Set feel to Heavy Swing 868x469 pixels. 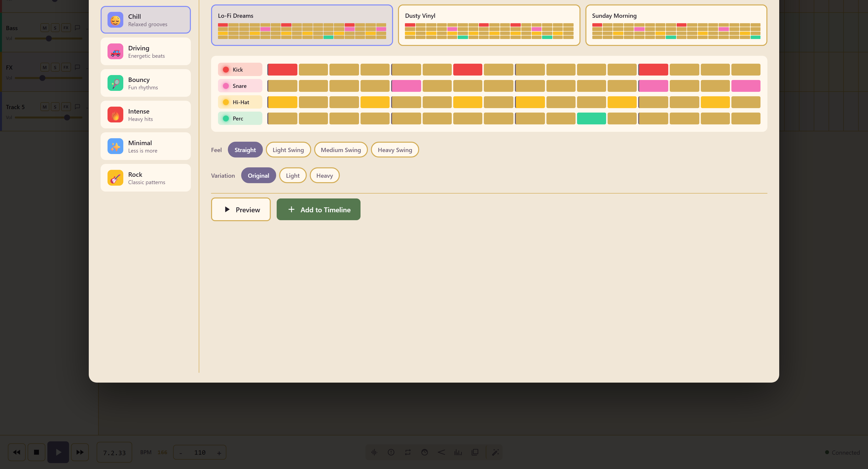click(395, 150)
